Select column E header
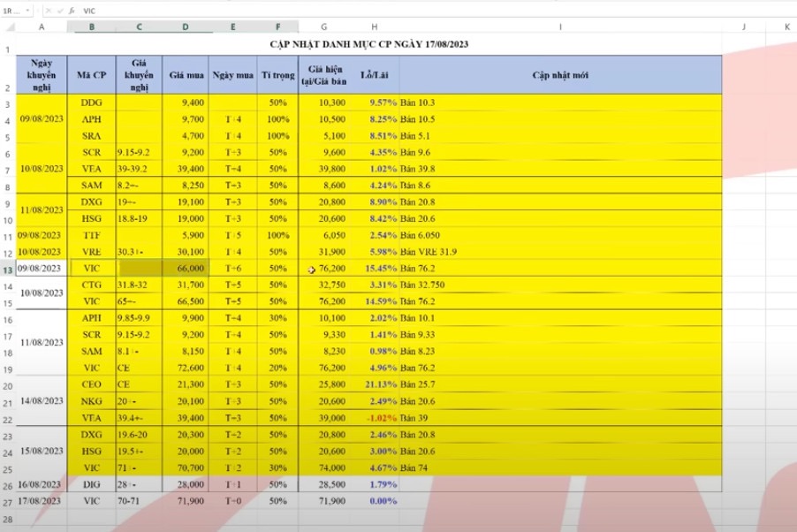The height and width of the screenshot is (532, 797). click(232, 27)
